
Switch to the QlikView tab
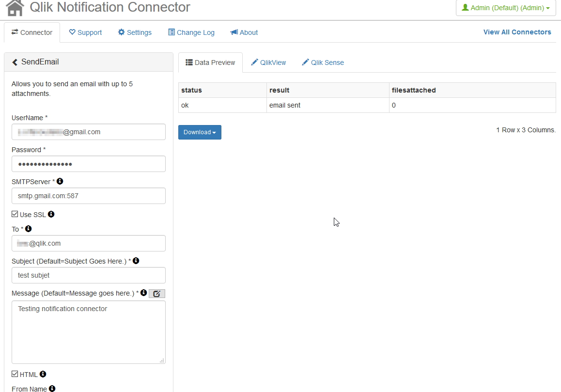click(268, 62)
